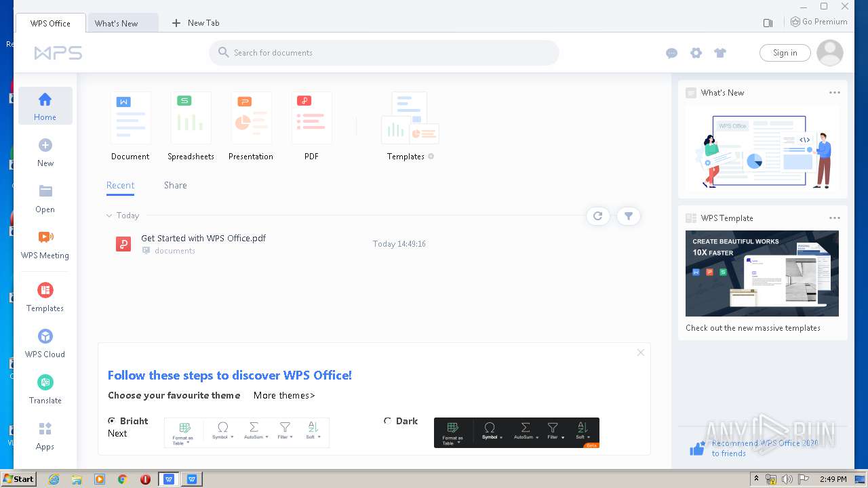Switch to the WPS Office tab
Screen dimensions: 868x488
point(50,23)
